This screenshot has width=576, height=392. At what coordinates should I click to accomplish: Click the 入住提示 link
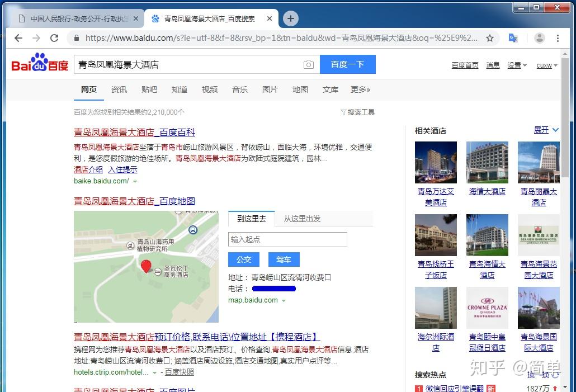(122, 169)
